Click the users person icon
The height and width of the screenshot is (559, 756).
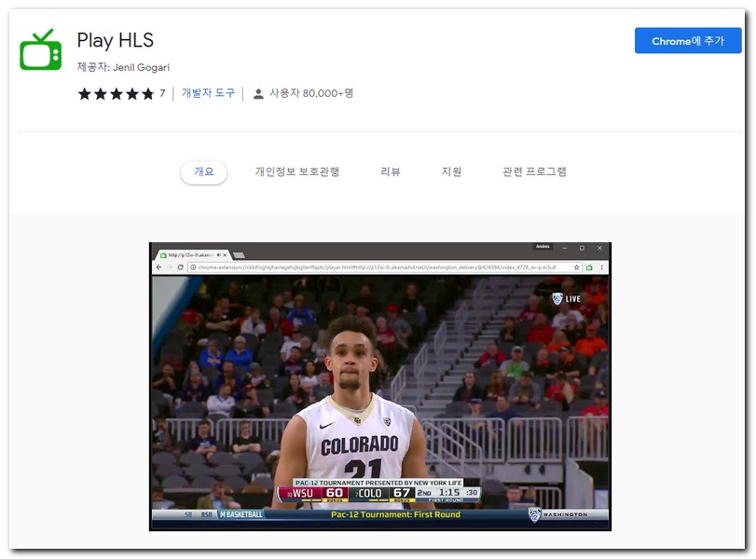(258, 94)
